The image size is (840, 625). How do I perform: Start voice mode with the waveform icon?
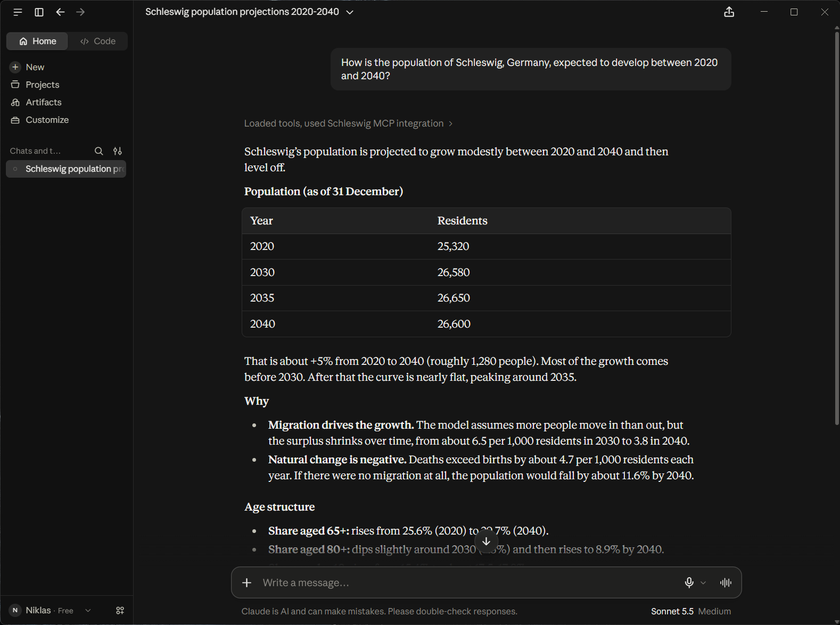coord(726,583)
